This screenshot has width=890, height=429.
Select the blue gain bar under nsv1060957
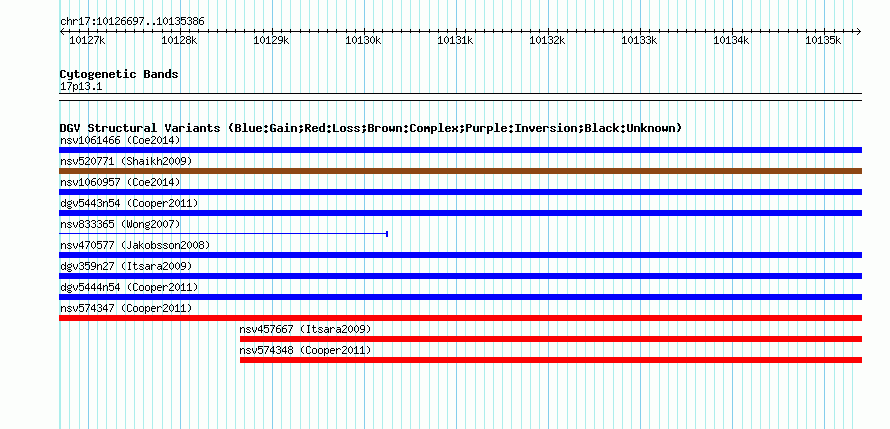(x=460, y=192)
